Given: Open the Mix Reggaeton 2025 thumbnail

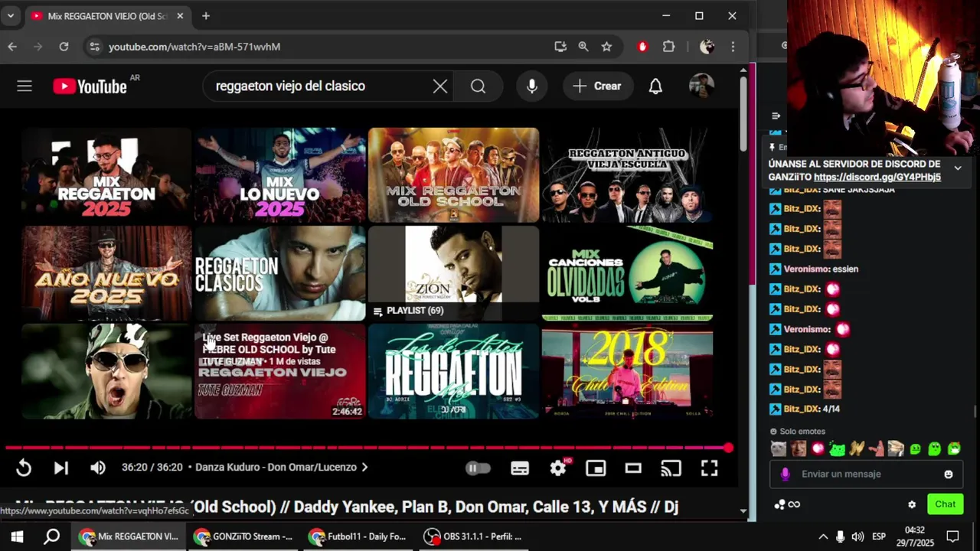Looking at the screenshot, I should [106, 175].
